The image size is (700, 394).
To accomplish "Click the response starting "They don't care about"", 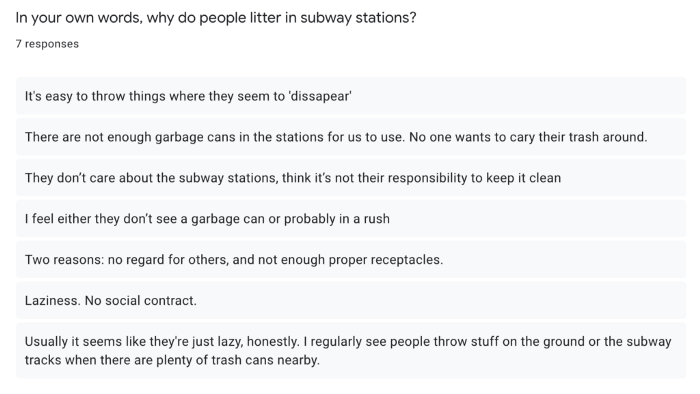I will 351,178.
